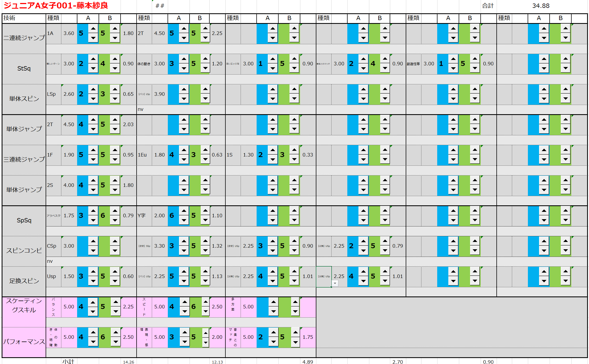
Task: Increase B score for 1S jump
Action: [x=294, y=150]
